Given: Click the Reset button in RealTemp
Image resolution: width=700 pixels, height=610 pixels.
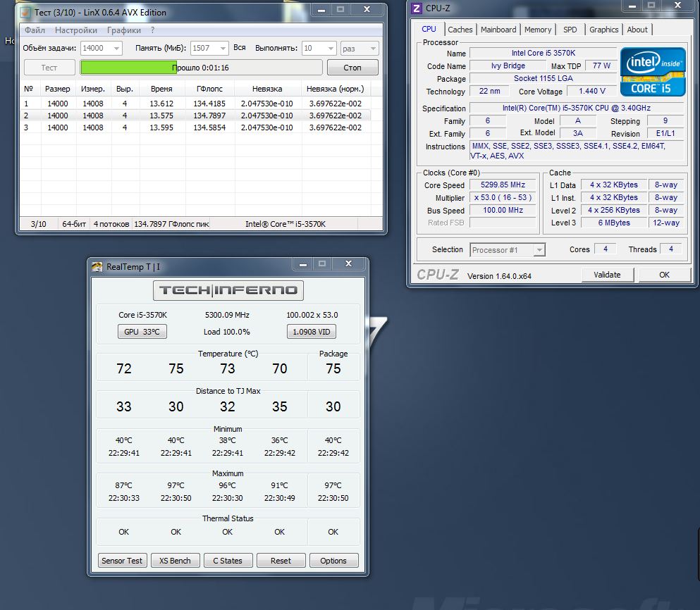Looking at the screenshot, I should point(281,561).
